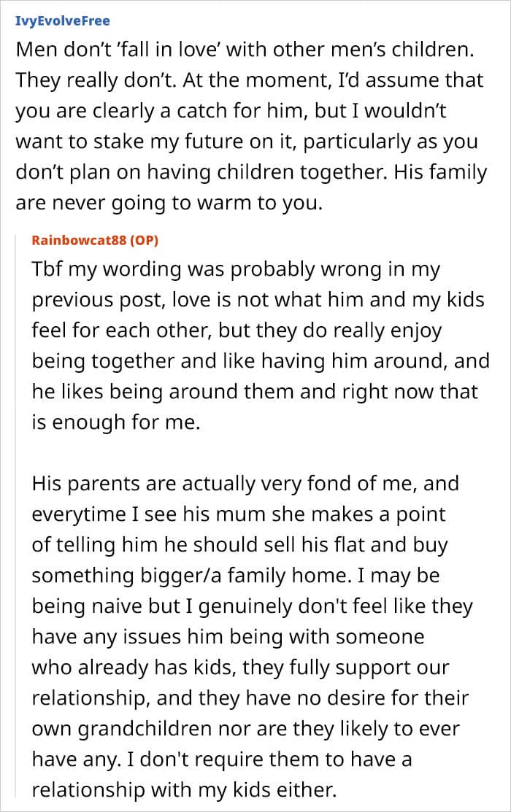Click the line "is enough for me."
Viewport: 511px width, 812px height.
(x=115, y=422)
